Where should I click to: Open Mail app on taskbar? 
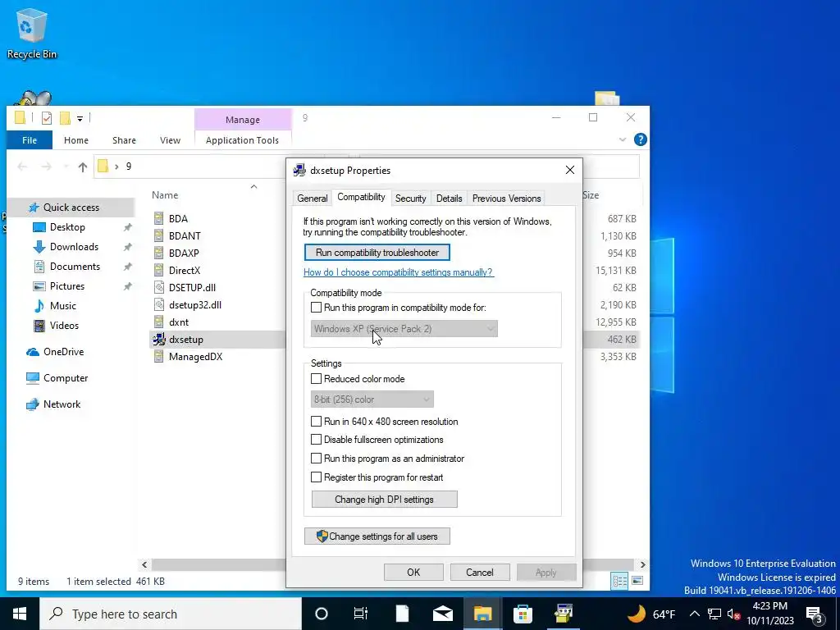click(442, 614)
